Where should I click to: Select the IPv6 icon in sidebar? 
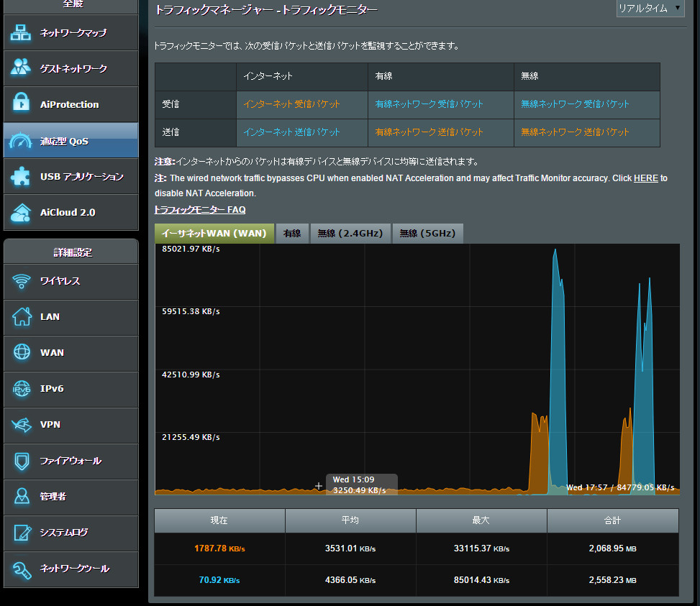[x=22, y=388]
